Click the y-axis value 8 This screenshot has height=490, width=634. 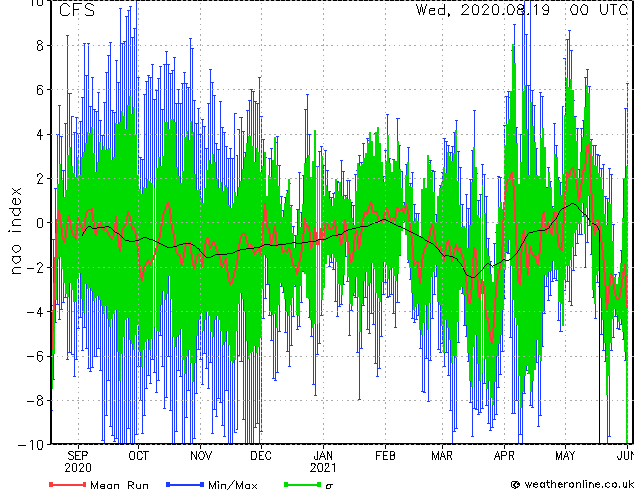(x=40, y=45)
